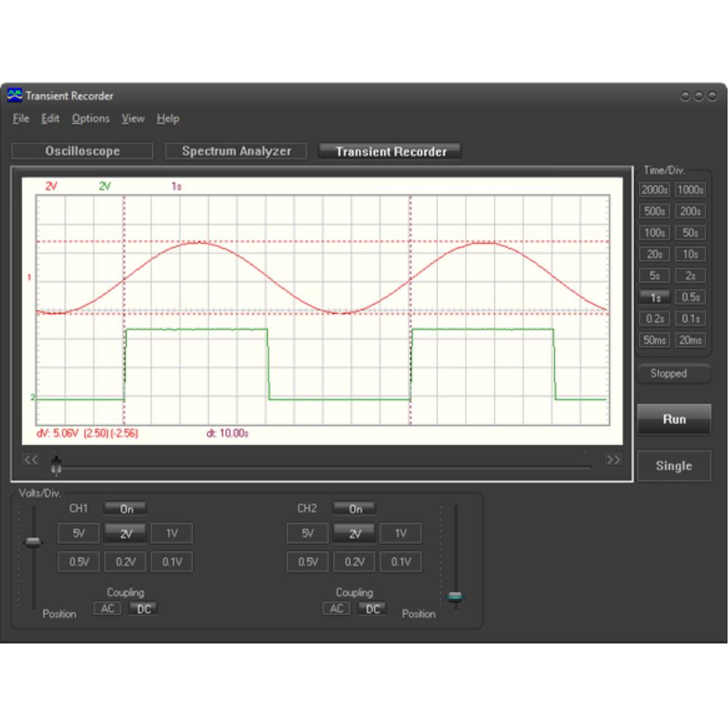This screenshot has height=728, width=728.
Task: Set Time/Div to 2s
Action: coord(690,276)
